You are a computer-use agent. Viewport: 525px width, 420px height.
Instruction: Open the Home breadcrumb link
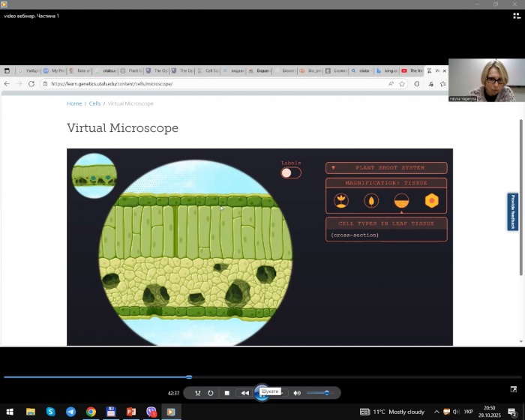pos(74,103)
